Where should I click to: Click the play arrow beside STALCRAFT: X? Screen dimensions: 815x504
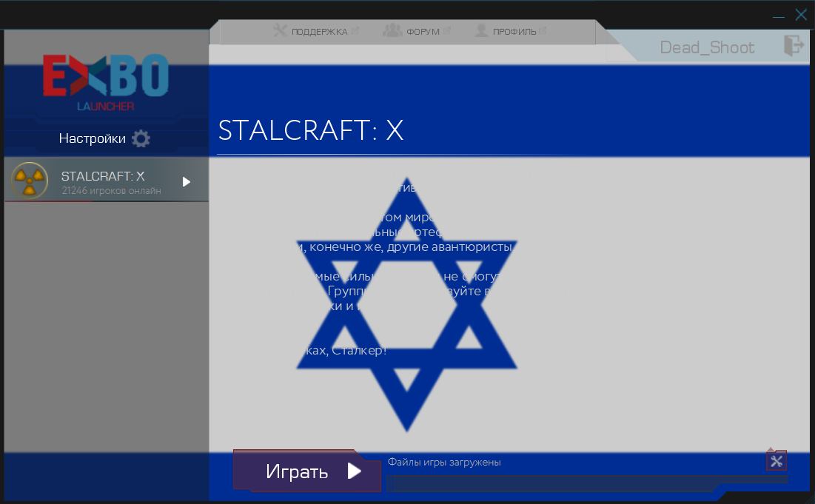click(187, 181)
